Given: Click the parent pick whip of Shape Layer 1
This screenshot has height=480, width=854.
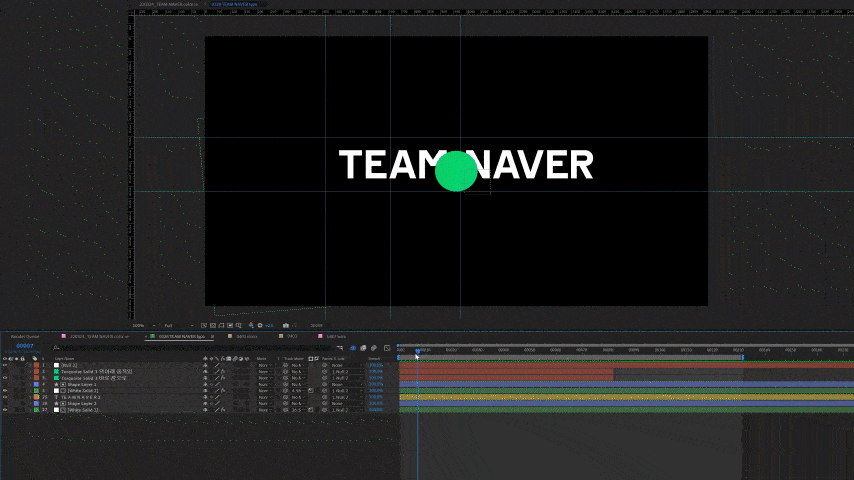Looking at the screenshot, I should coord(325,384).
